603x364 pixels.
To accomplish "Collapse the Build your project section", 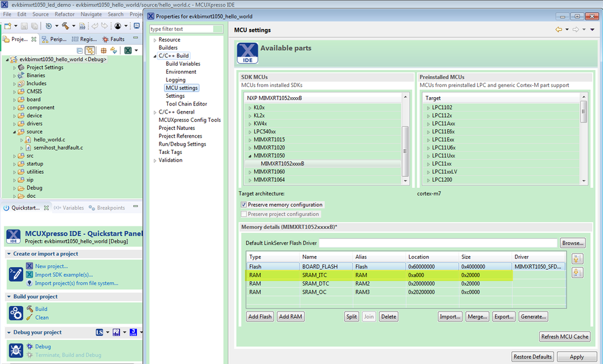I will (x=9, y=296).
